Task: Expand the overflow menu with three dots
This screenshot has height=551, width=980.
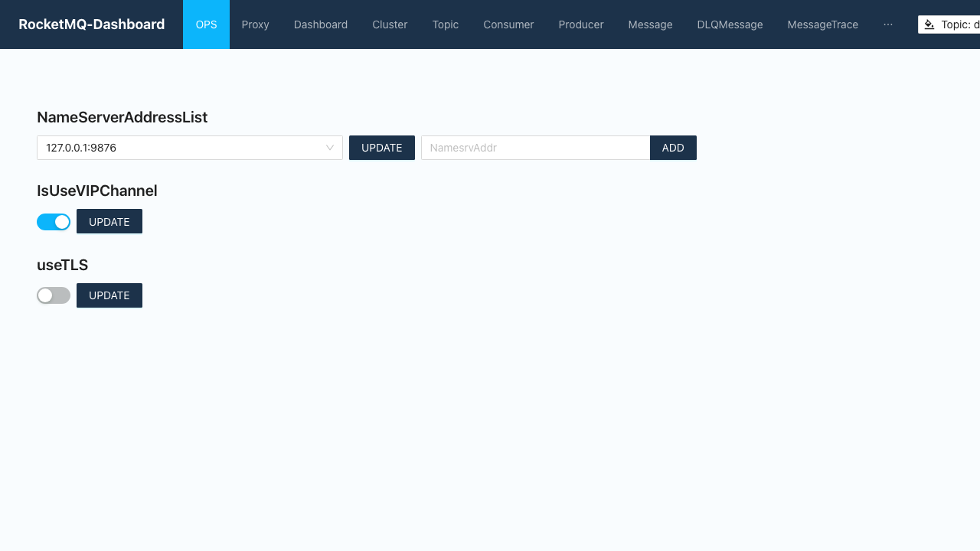Action: tap(888, 24)
